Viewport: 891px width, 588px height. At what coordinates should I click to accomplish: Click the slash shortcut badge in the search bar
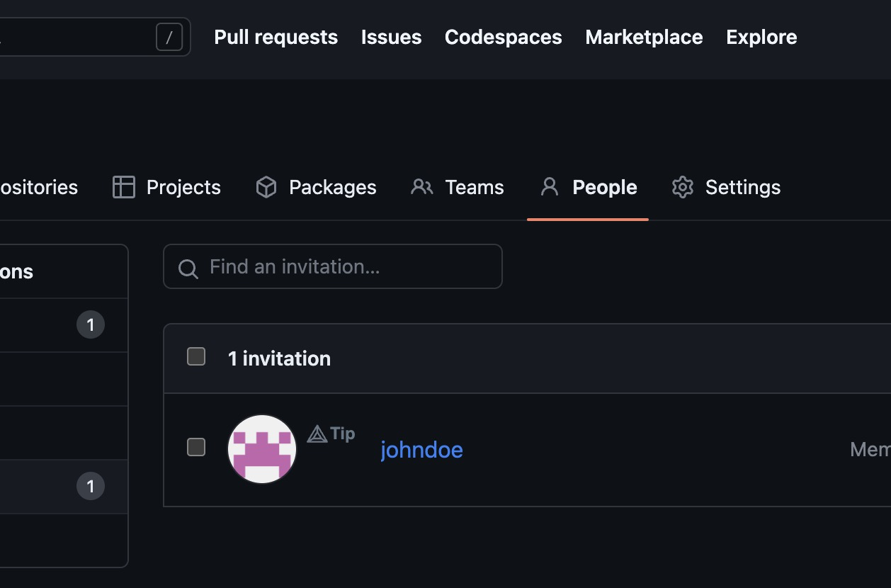pos(169,37)
